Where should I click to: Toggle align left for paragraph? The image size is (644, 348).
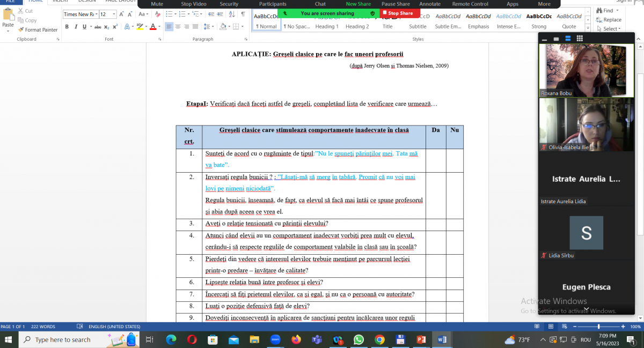169,27
